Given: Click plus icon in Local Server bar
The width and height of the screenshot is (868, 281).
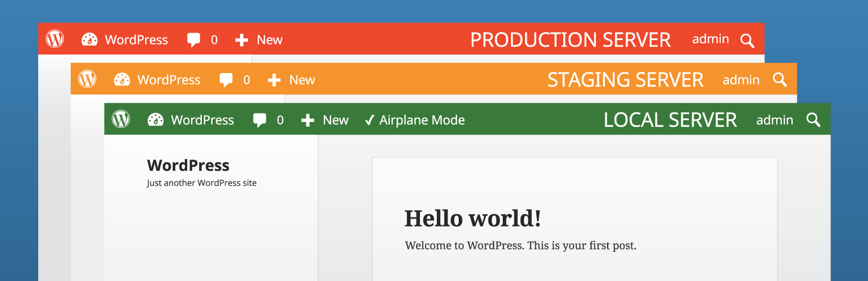Looking at the screenshot, I should [308, 120].
